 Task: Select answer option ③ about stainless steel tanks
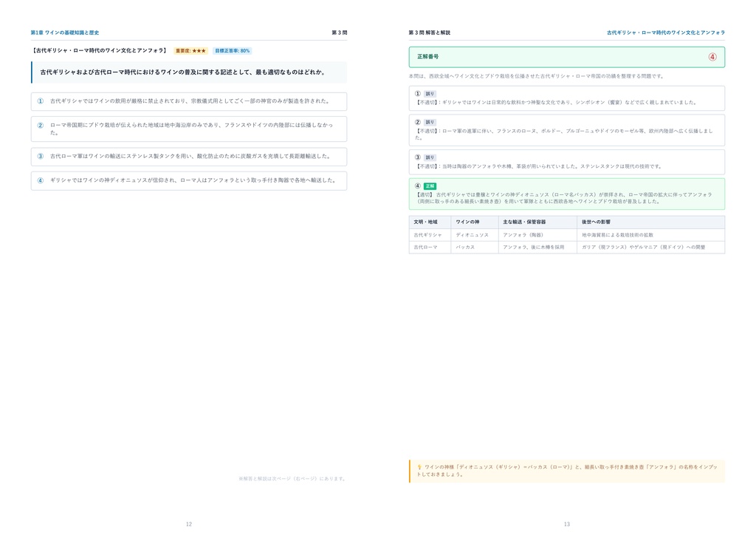189,157
